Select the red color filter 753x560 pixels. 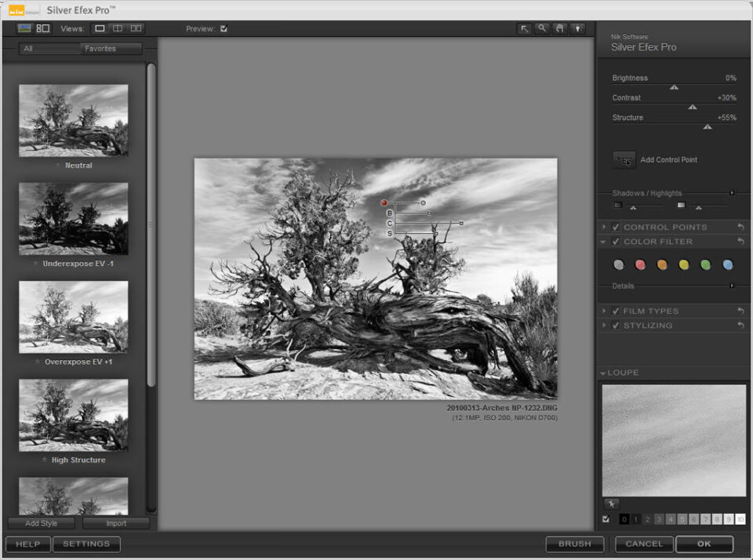pos(640,265)
